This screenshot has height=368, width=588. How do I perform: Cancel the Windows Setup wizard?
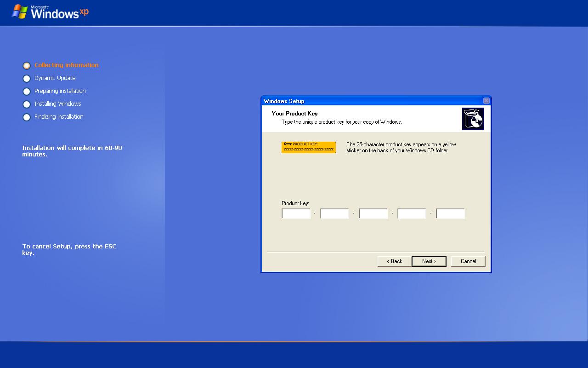[x=468, y=261]
